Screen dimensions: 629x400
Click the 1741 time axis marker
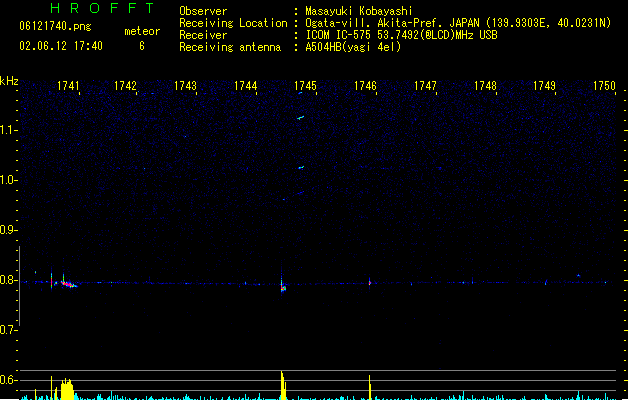pyautogui.click(x=68, y=86)
